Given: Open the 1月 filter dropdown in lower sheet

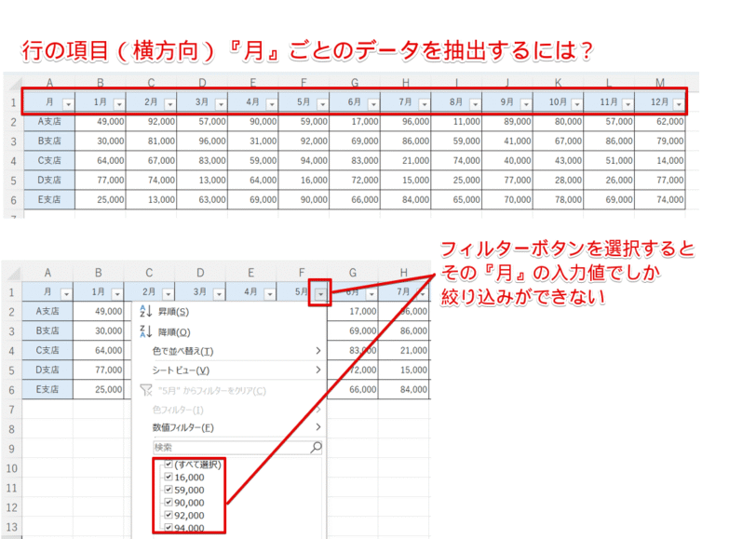Looking at the screenshot, I should click(x=117, y=294).
